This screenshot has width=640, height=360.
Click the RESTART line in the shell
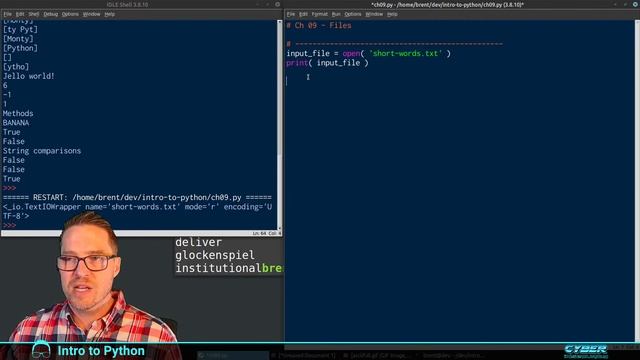[x=137, y=198]
